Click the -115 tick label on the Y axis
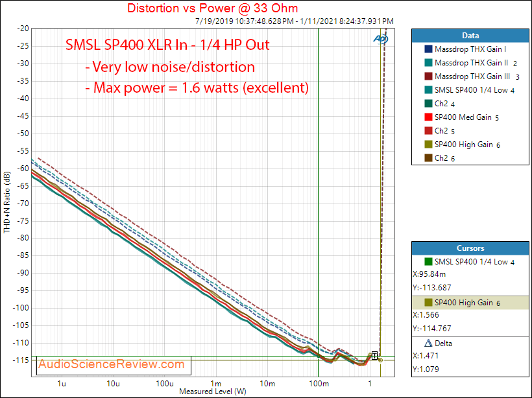The image size is (532, 398). click(21, 360)
